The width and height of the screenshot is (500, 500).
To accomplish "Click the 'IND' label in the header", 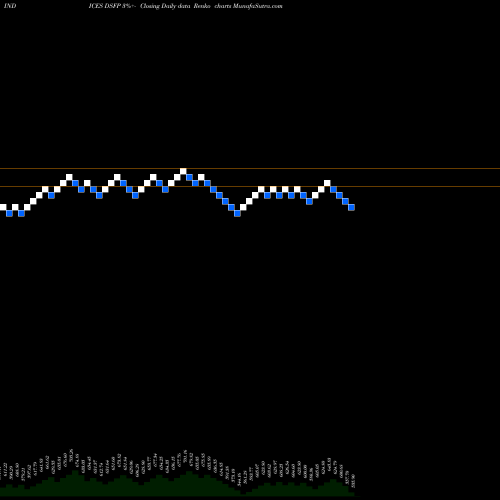I will coord(10,6).
